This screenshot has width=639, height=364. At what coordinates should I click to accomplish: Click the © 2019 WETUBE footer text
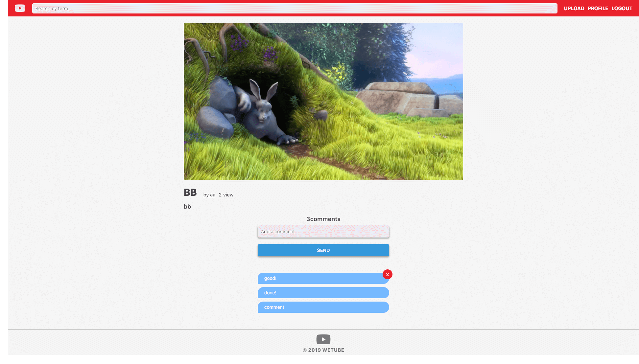(323, 350)
